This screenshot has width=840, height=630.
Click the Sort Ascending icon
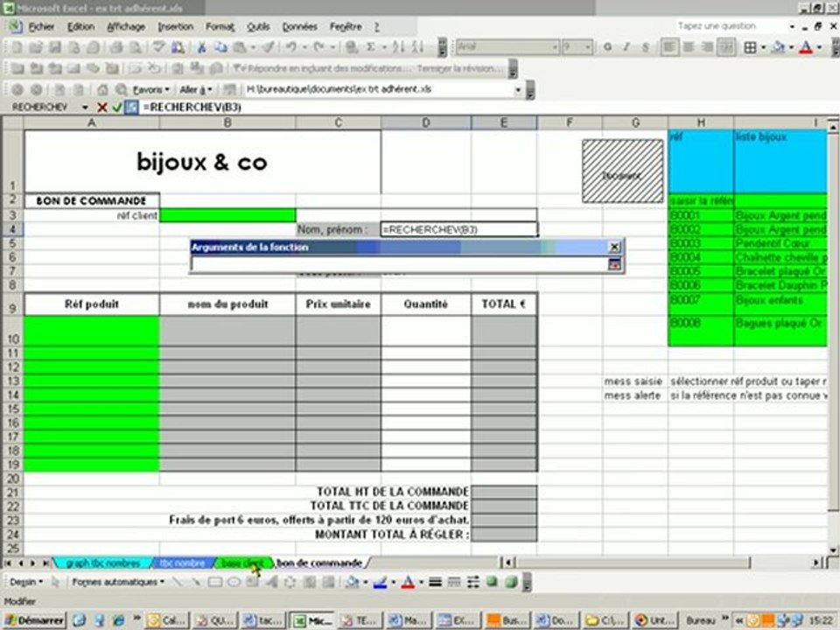coord(398,47)
